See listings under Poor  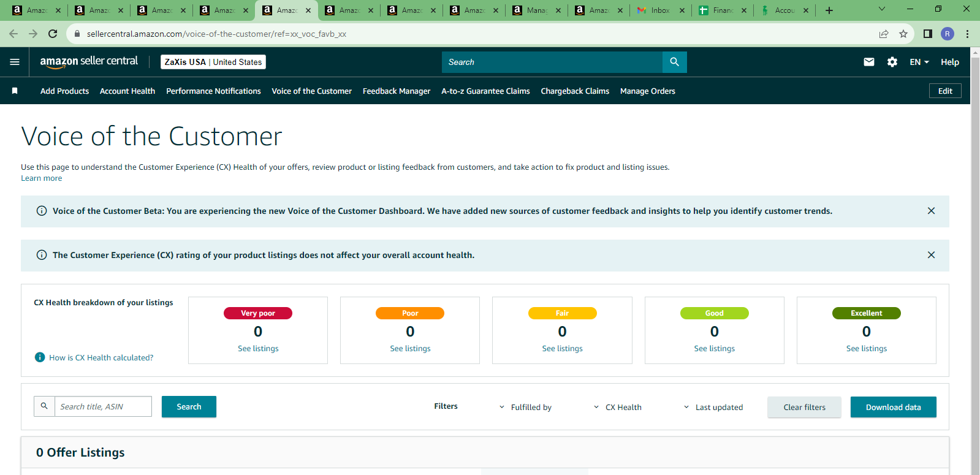point(410,348)
